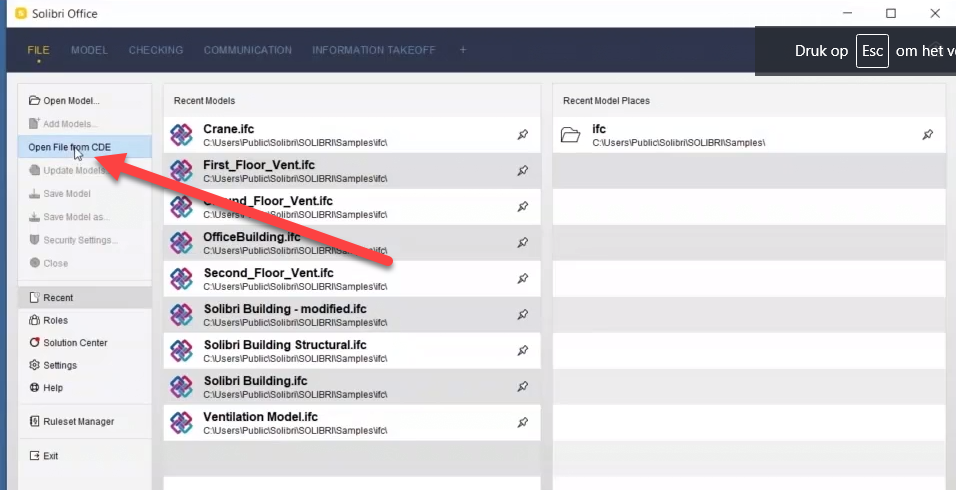Click Open Model... in the sidebar
956x490 pixels.
(85, 101)
